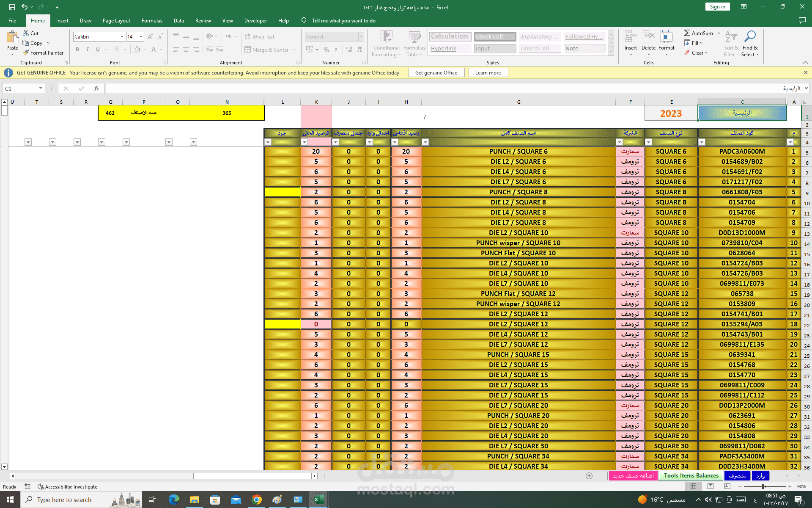Expand the Name Box dropdown arrow

coord(41,88)
